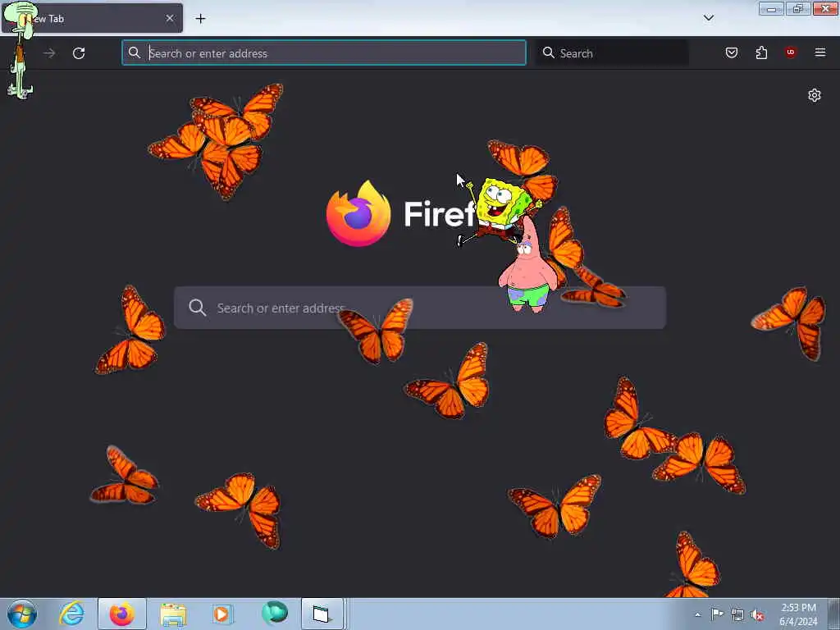Open Windows Explorer folder on taskbar
This screenshot has height=630, width=840.
tap(172, 614)
